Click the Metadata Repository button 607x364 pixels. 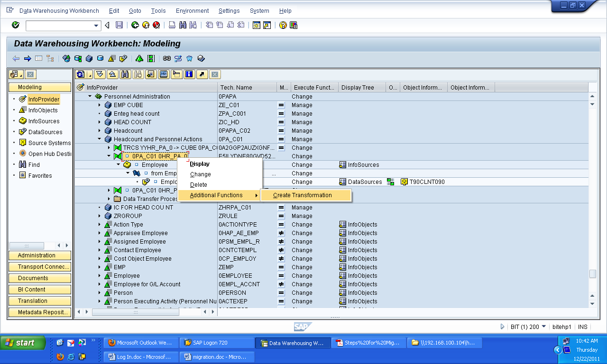point(40,312)
